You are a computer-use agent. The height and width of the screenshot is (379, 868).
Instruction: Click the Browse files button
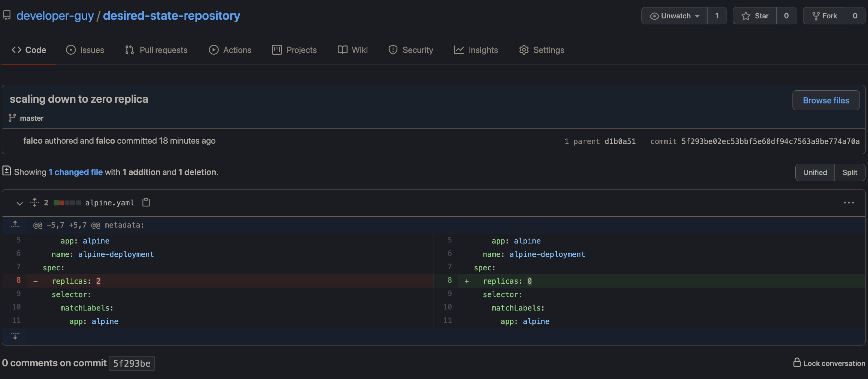826,100
